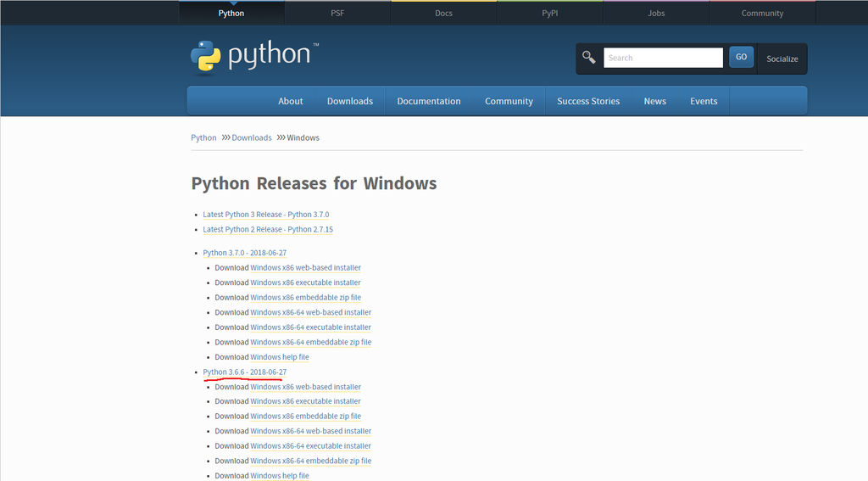
Task: Go to the Downloads breadcrumb link
Action: click(x=251, y=137)
